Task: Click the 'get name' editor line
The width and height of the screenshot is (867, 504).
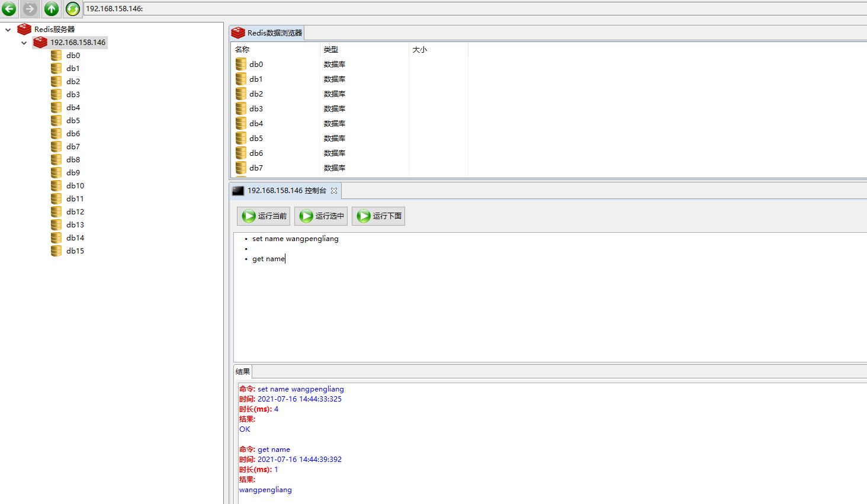Action: tap(268, 259)
